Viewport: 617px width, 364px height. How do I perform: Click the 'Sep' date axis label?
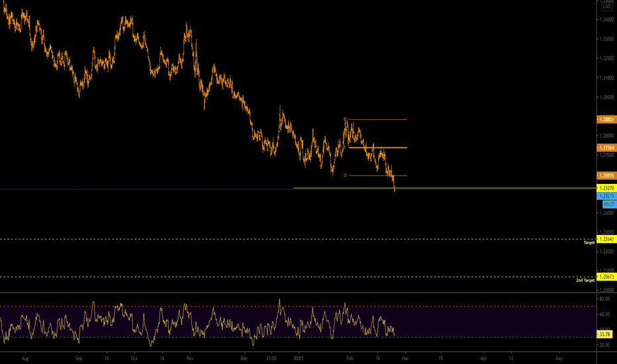coord(79,359)
